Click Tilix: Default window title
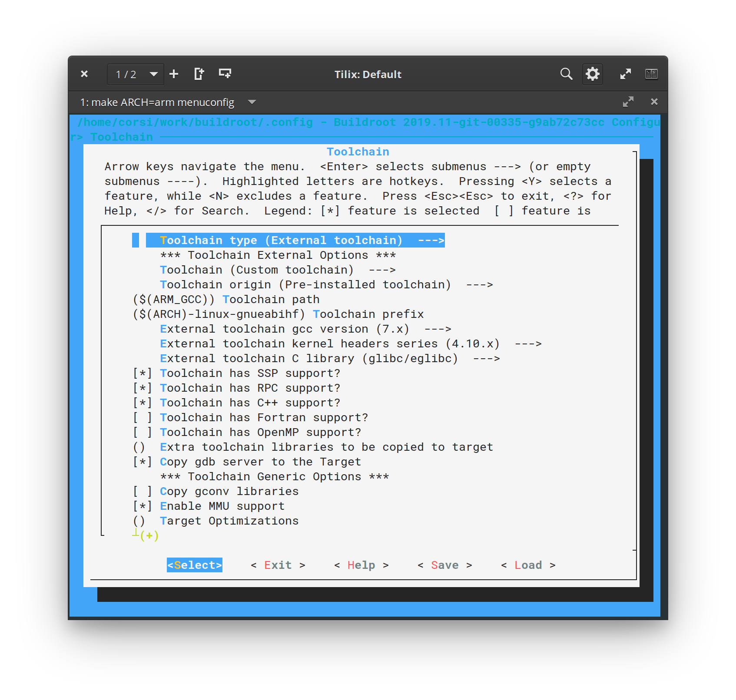 coord(368,74)
